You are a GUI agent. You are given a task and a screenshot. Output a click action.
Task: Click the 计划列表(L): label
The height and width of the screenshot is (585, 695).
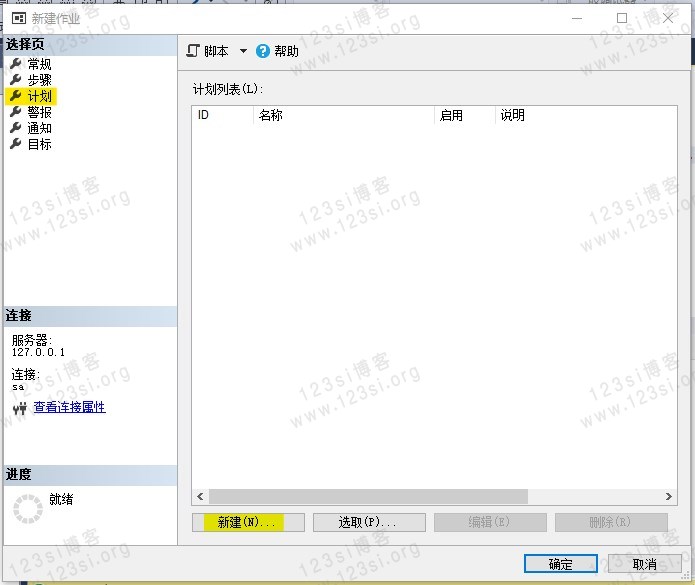[x=228, y=89]
